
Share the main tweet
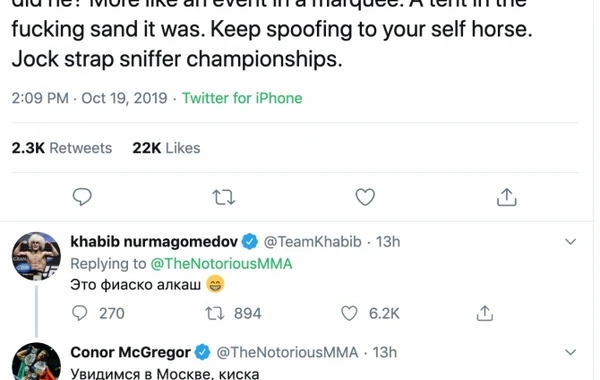(507, 197)
